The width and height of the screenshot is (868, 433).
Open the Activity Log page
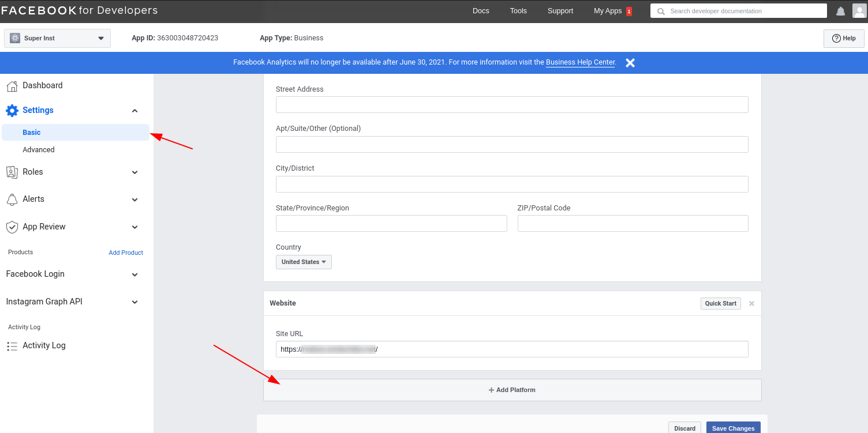coord(44,345)
